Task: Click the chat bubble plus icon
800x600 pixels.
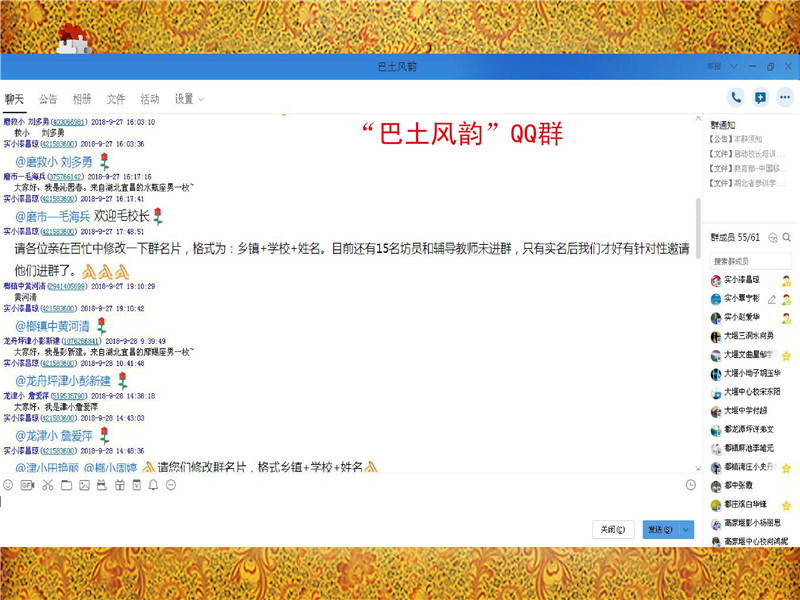Action: click(x=760, y=97)
